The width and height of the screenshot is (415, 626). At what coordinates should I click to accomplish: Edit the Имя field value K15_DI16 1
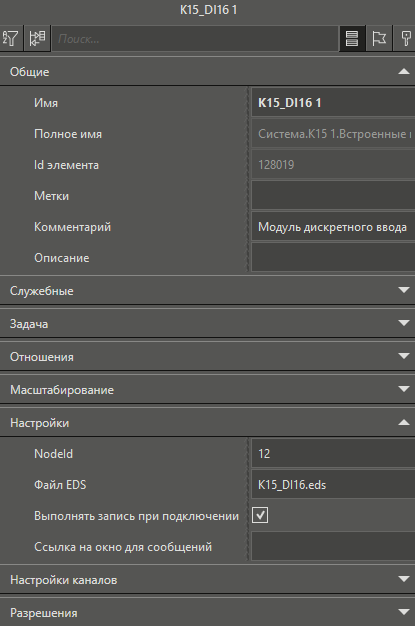[x=333, y=103]
